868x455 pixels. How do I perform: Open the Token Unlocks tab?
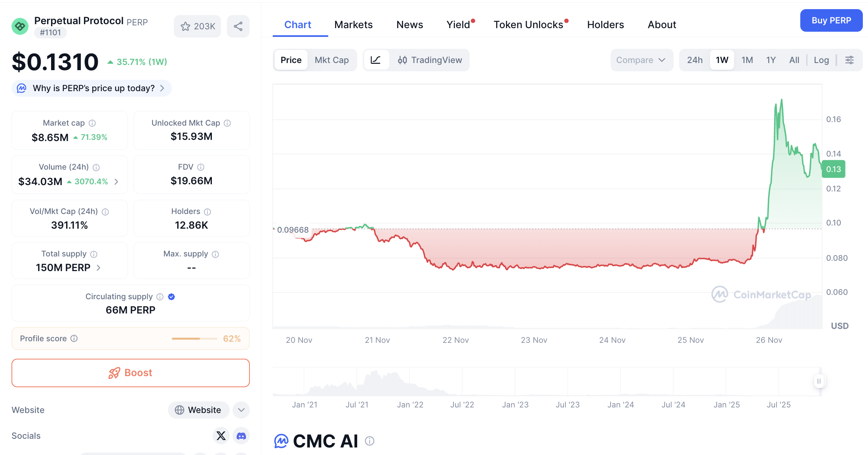[529, 25]
